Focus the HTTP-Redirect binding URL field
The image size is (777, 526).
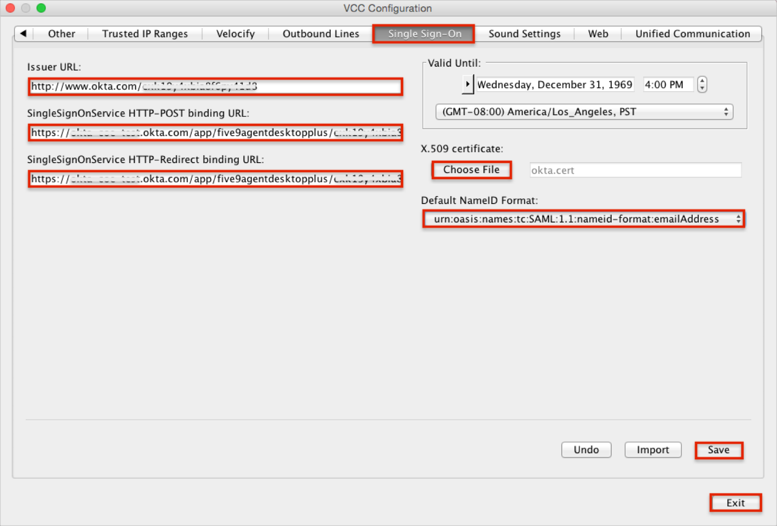click(x=215, y=179)
